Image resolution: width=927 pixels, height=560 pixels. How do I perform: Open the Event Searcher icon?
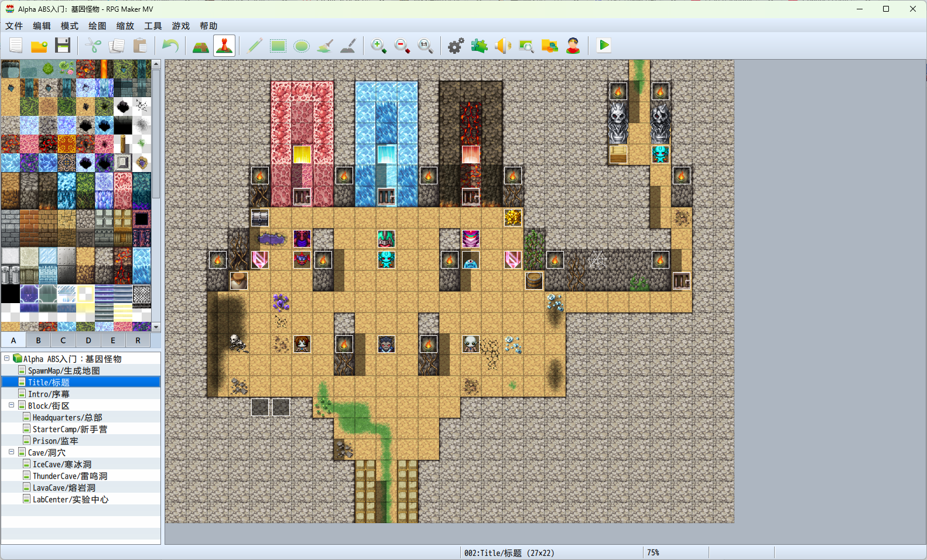tap(526, 46)
